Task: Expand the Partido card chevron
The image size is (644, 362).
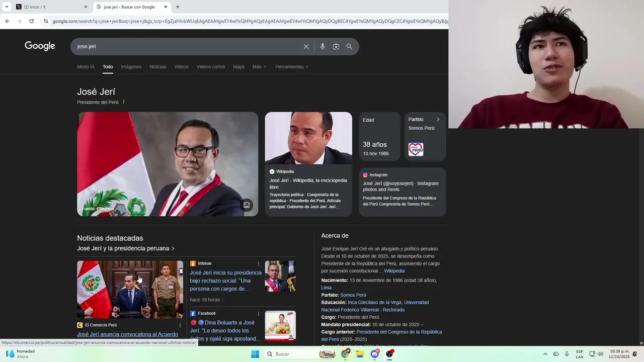Action: point(438,120)
